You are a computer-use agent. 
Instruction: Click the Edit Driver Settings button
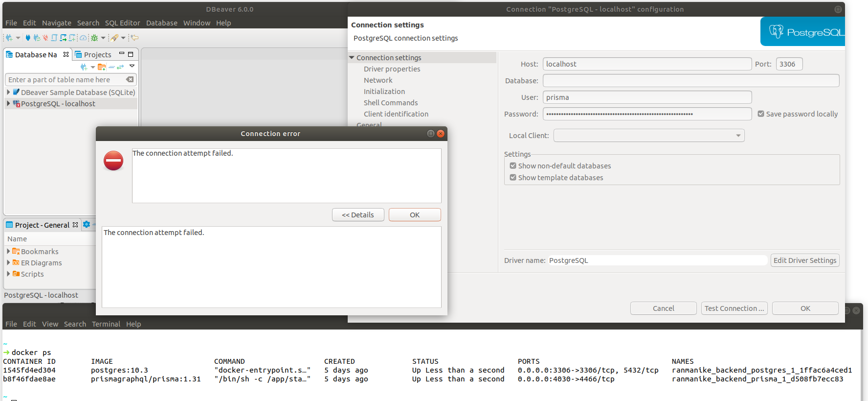coord(805,260)
